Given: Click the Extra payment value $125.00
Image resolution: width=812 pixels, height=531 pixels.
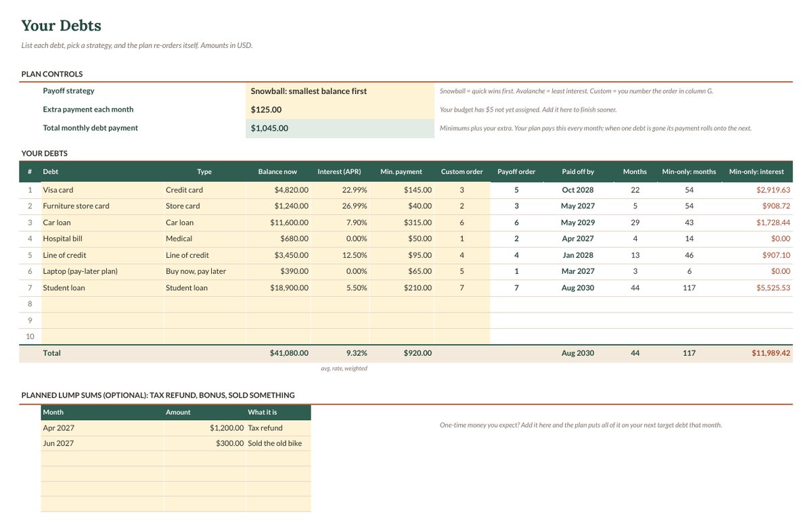Looking at the screenshot, I should click(x=340, y=110).
